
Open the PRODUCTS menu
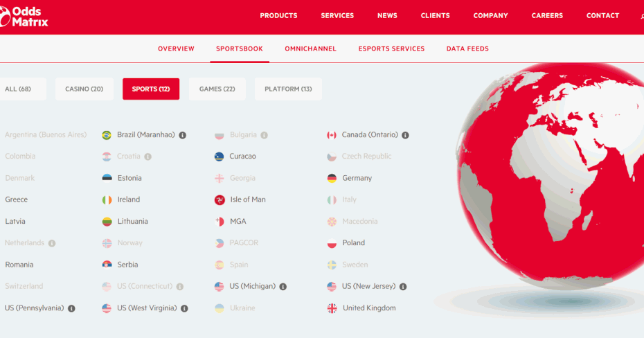[278, 16]
